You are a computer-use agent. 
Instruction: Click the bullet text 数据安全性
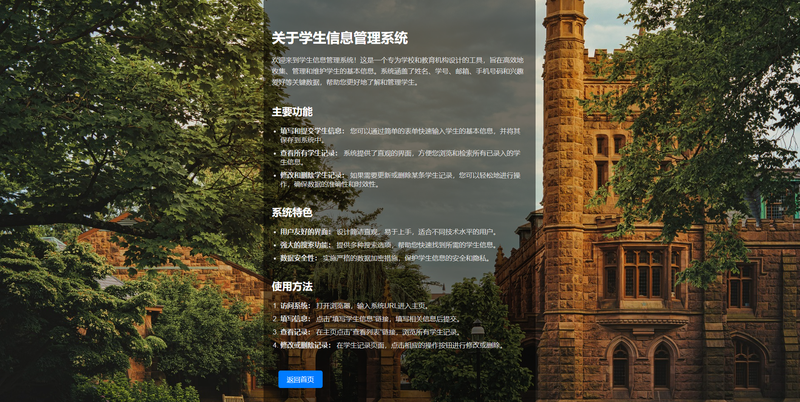pos(298,258)
